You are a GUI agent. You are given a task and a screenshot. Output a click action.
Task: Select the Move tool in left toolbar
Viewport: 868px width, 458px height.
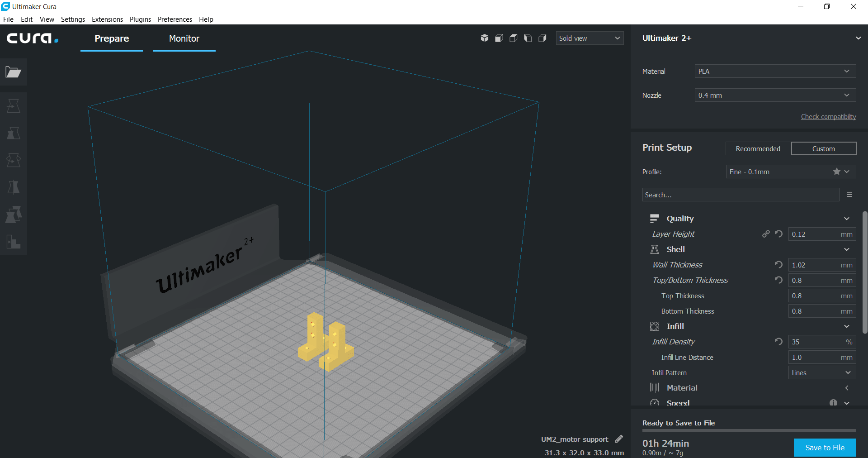tap(13, 106)
